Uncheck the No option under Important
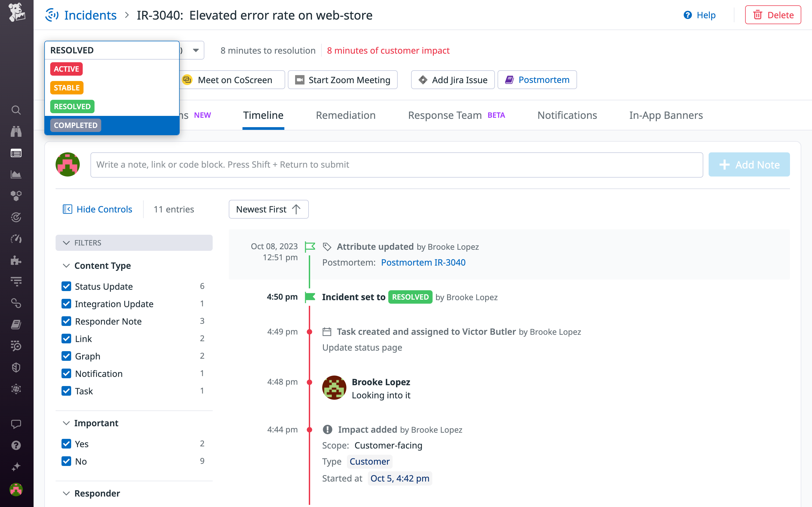The height and width of the screenshot is (507, 812). (x=66, y=461)
